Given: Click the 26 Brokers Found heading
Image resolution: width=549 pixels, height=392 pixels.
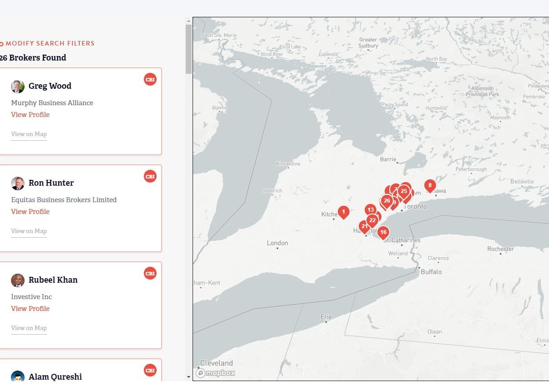Looking at the screenshot, I should click(x=33, y=58).
